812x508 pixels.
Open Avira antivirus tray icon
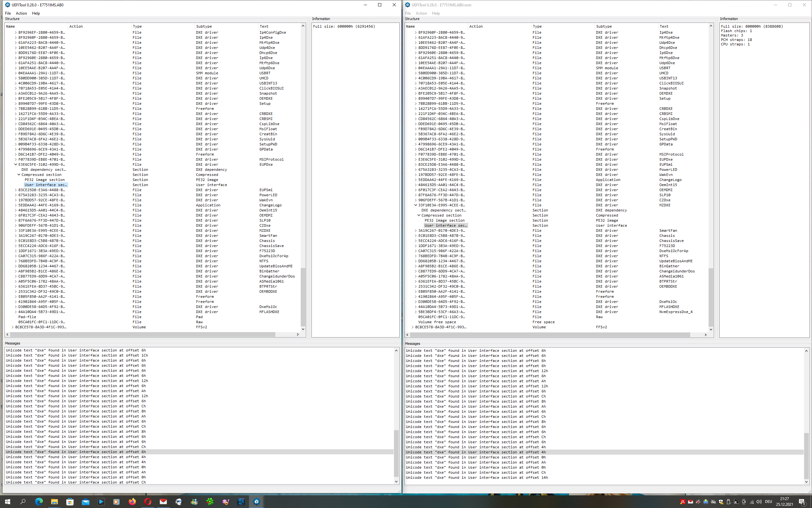click(683, 502)
